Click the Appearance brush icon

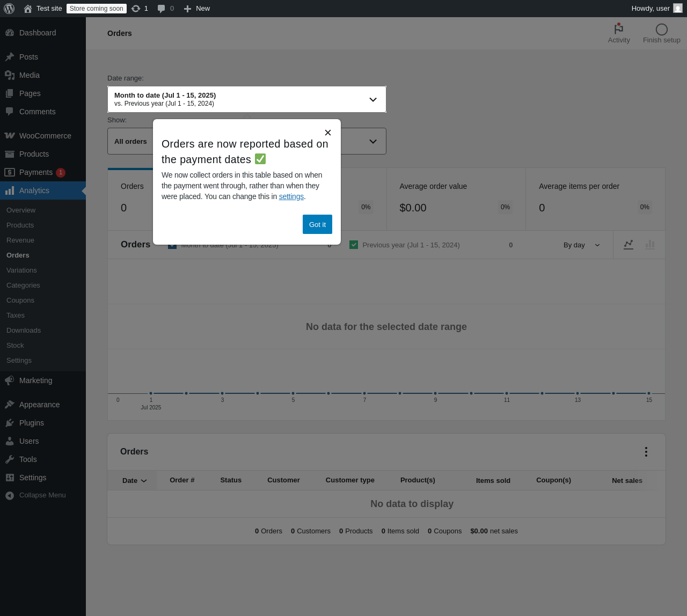10,405
